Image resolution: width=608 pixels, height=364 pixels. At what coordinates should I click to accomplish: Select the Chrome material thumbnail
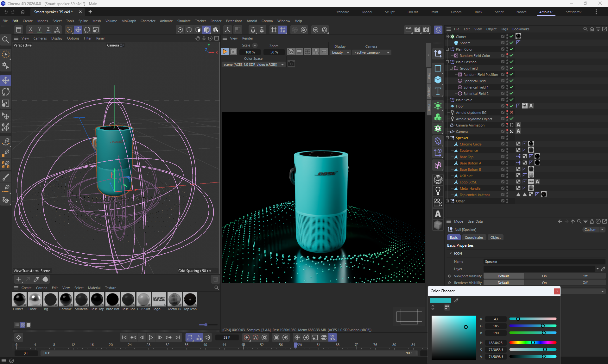coord(66,299)
